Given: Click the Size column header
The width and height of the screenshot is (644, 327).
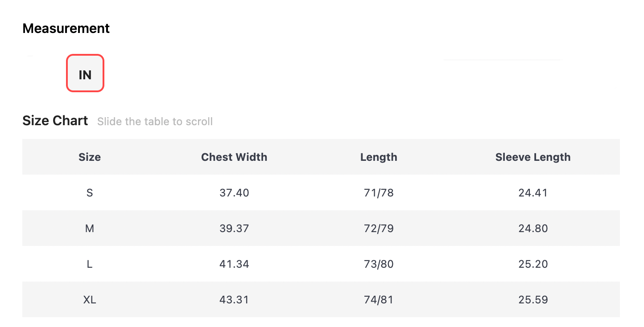Looking at the screenshot, I should pos(90,157).
